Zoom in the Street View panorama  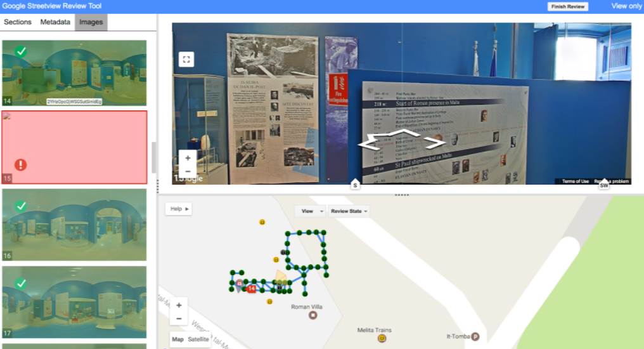coord(188,158)
